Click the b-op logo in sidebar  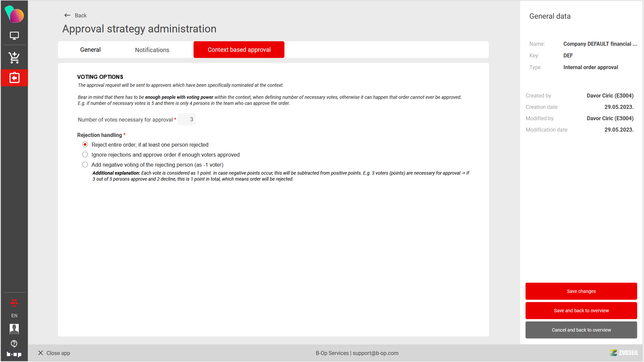point(14,354)
